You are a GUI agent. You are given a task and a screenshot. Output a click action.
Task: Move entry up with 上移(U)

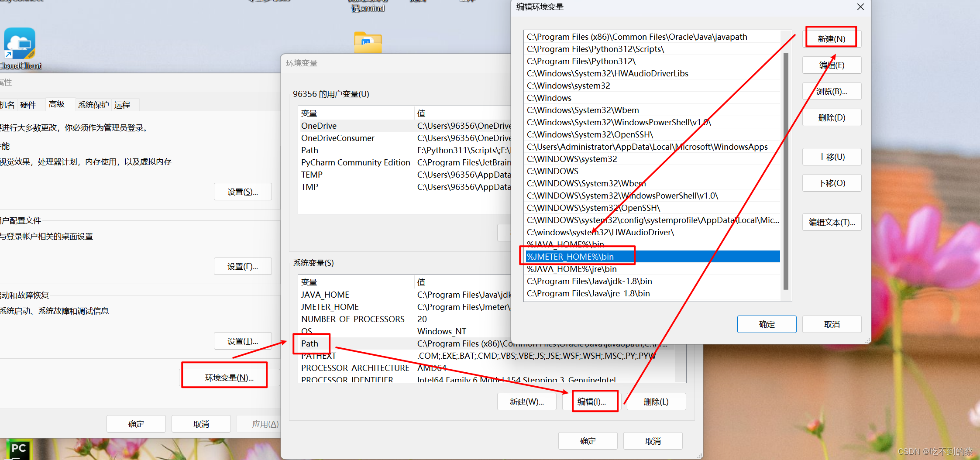(x=832, y=157)
